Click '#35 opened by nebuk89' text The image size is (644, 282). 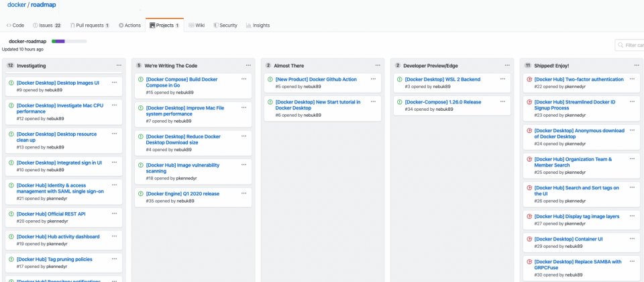point(170,201)
